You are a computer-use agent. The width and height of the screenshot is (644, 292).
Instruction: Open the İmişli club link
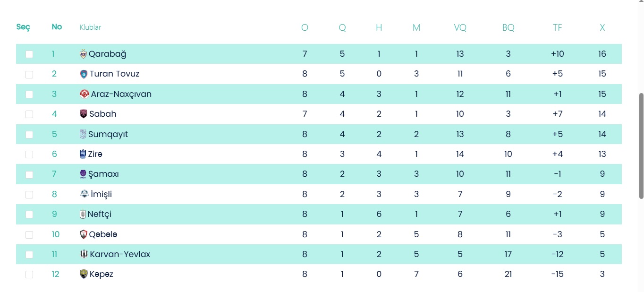click(x=101, y=194)
